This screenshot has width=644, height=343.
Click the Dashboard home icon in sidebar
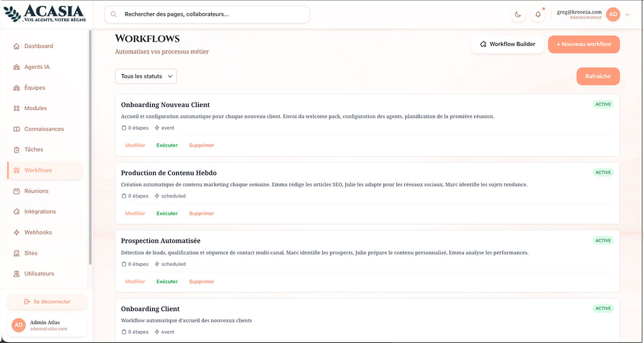(17, 46)
